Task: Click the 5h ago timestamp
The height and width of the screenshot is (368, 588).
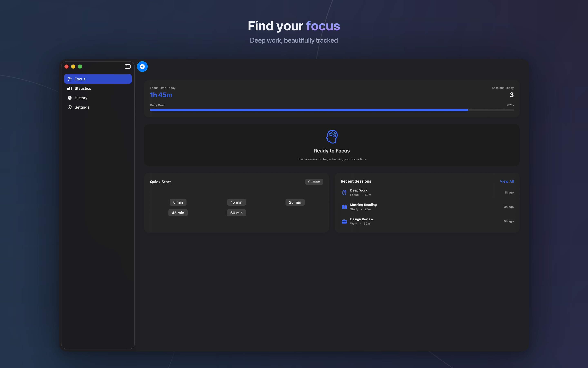Action: click(509, 221)
